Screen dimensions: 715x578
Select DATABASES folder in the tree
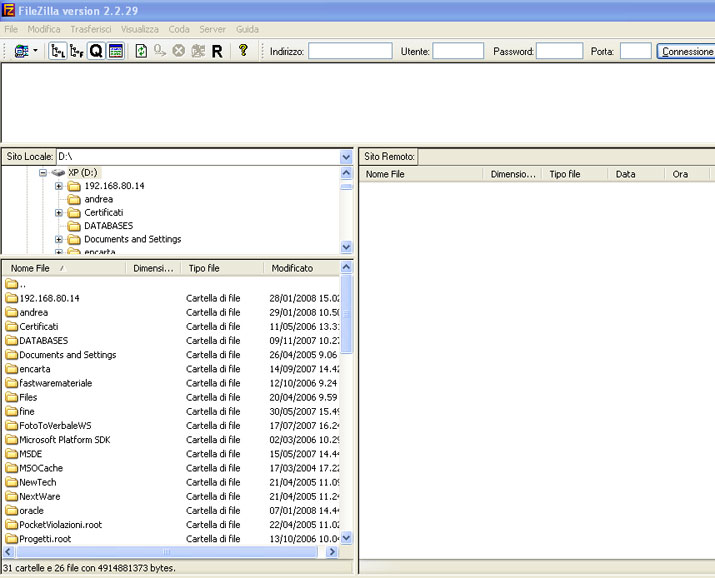(109, 226)
